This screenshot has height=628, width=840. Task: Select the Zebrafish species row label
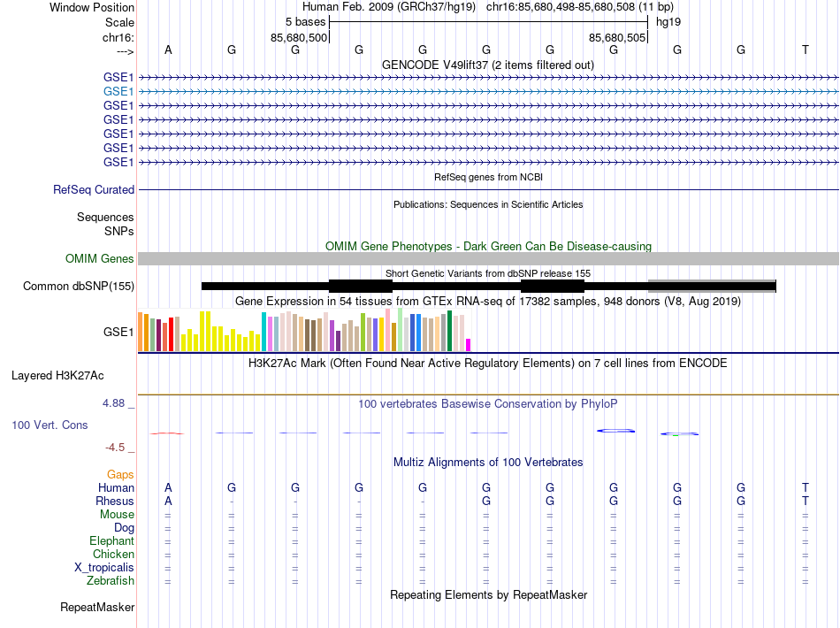click(111, 580)
